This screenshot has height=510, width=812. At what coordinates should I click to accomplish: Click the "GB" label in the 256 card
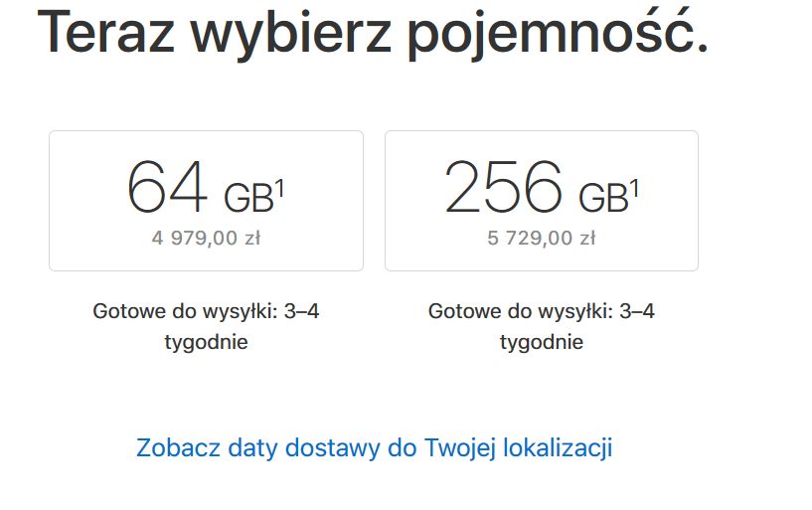click(602, 198)
